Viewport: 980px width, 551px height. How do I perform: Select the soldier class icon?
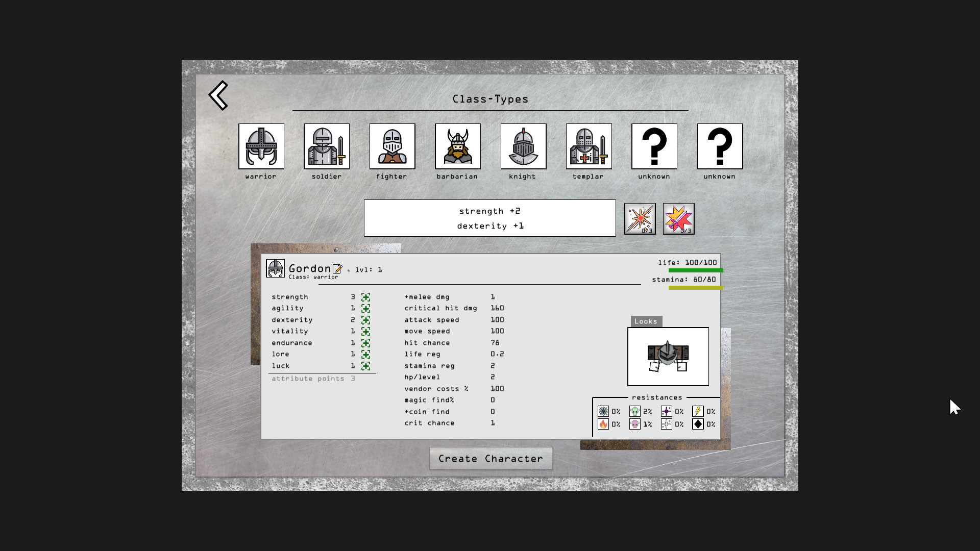pyautogui.click(x=326, y=147)
